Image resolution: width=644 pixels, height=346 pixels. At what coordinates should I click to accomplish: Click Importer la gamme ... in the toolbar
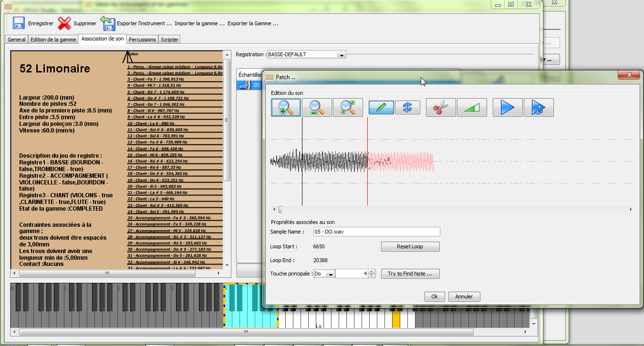coord(199,23)
